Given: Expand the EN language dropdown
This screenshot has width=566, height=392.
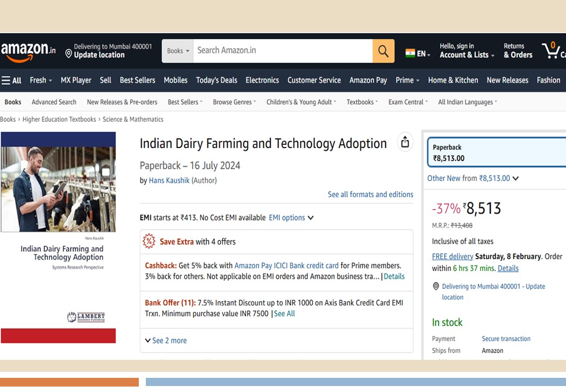Looking at the screenshot, I should [x=424, y=54].
